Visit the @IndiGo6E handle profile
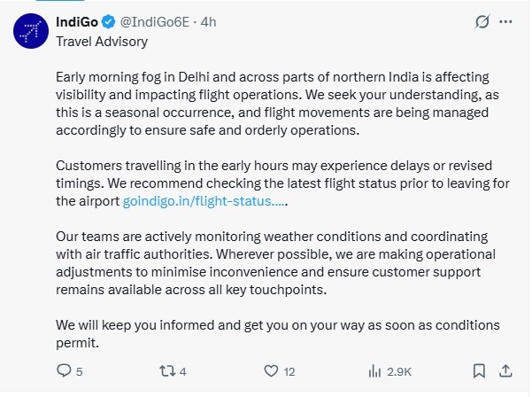The width and height of the screenshot is (532, 397). 154,21
